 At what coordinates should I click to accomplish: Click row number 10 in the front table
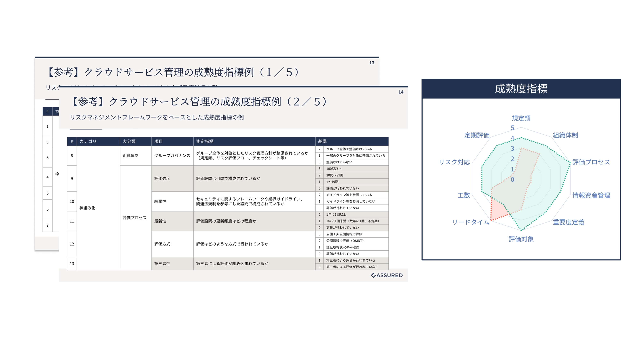(x=72, y=202)
